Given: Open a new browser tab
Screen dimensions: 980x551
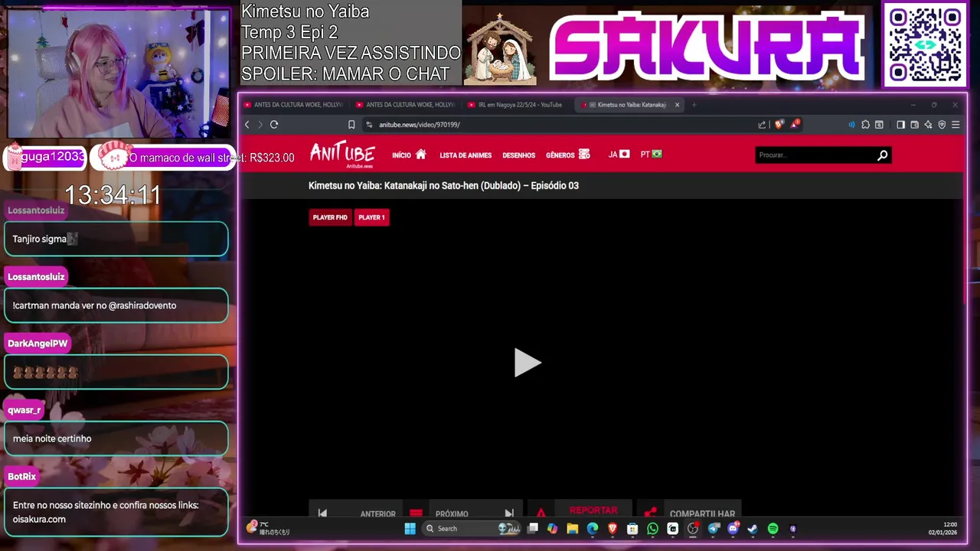Looking at the screenshot, I should [x=694, y=105].
